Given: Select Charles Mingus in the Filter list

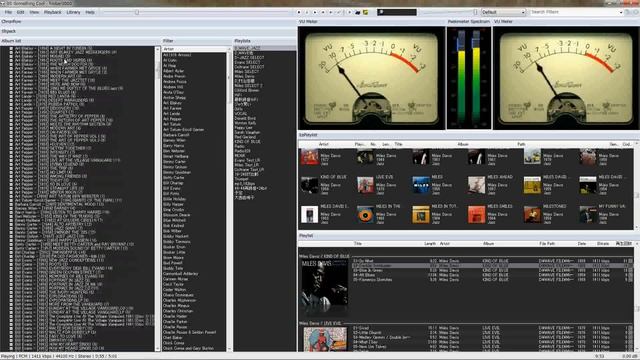Looking at the screenshot, I should click(176, 305).
